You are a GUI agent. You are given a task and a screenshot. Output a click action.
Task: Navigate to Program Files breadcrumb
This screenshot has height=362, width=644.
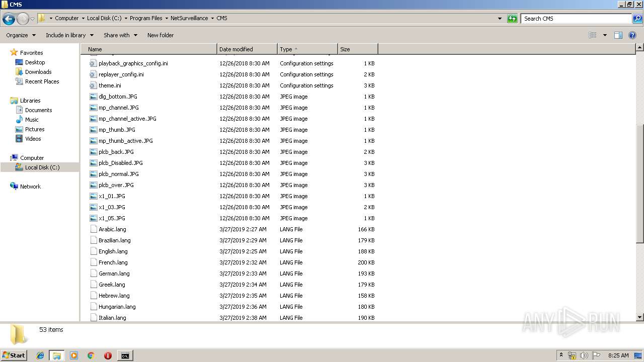(146, 18)
